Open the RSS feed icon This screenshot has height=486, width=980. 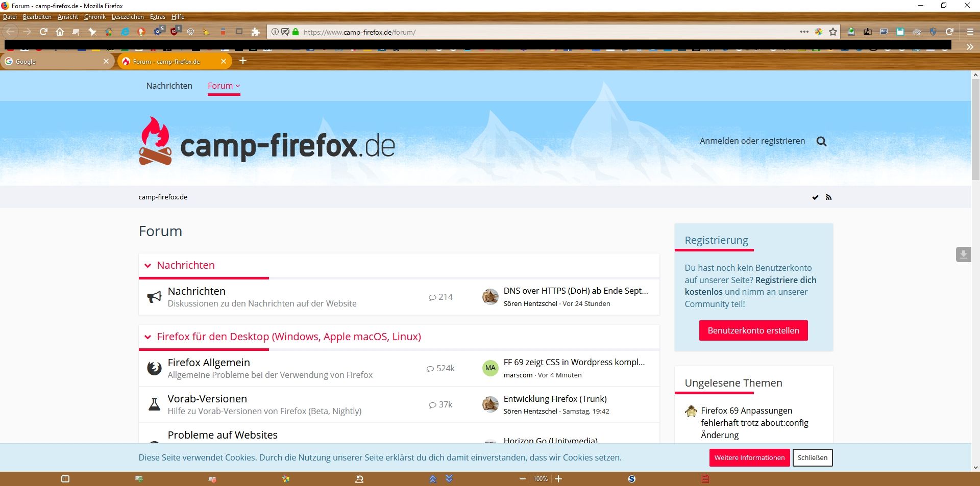coord(828,197)
